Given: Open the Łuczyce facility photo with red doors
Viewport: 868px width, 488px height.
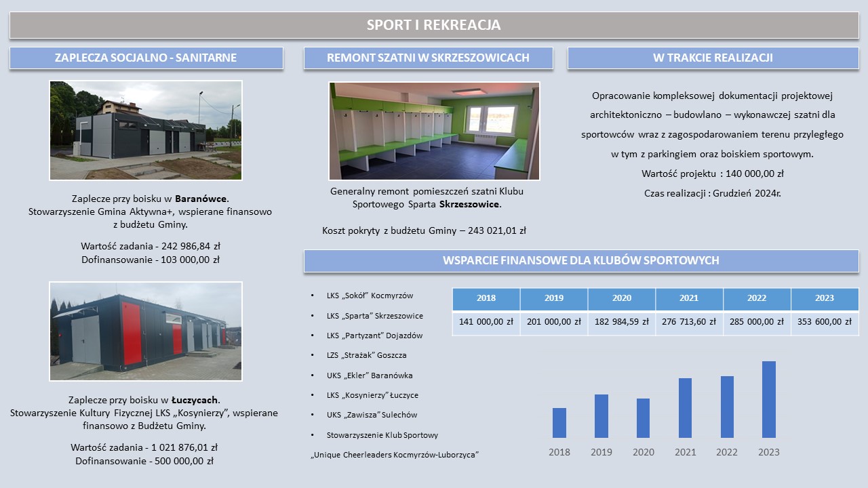Looking at the screenshot, I should (146, 331).
